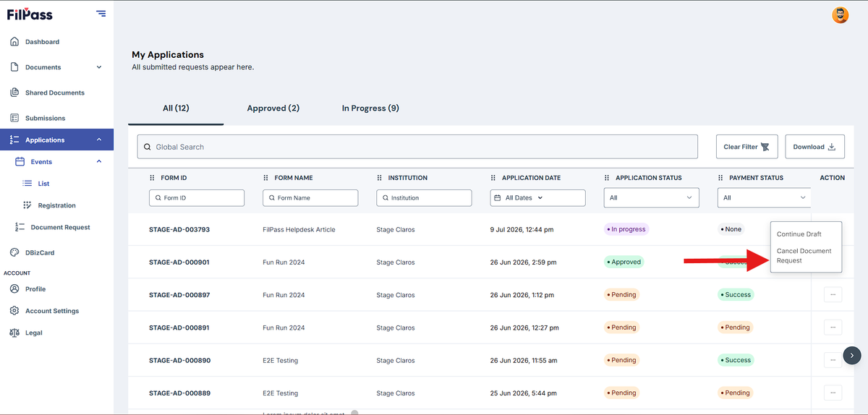Open the All Dates filter dropdown
The height and width of the screenshot is (415, 868).
[537, 197]
